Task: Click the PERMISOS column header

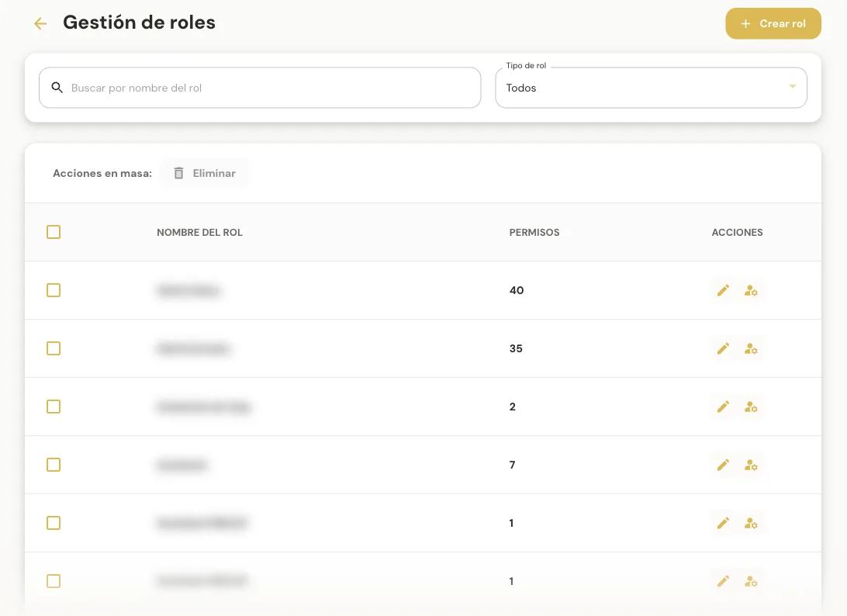Action: (534, 232)
